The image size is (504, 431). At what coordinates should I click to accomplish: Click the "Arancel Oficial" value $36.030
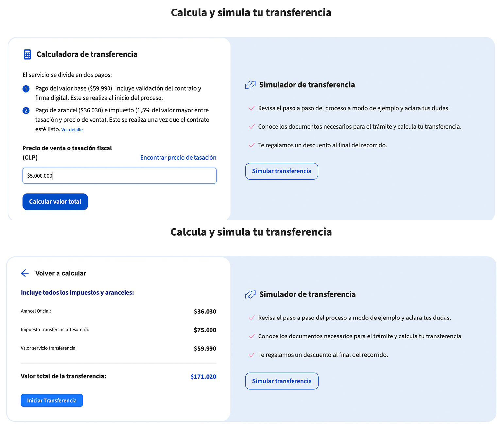205,311
